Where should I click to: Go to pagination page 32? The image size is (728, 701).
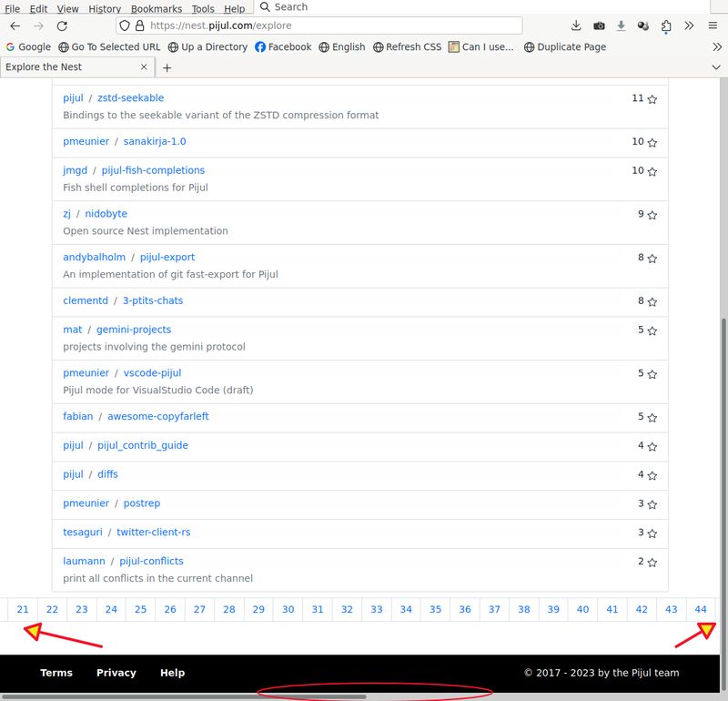coord(347,609)
